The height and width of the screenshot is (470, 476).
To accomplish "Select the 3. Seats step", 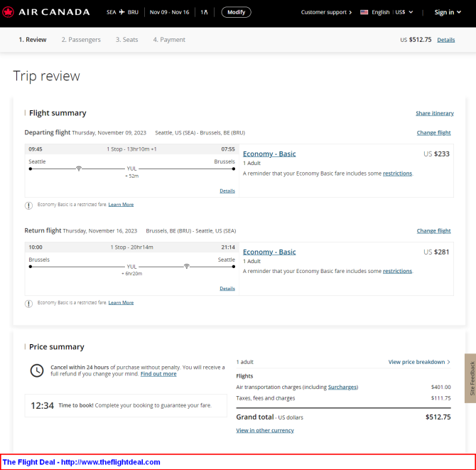I will 127,40.
